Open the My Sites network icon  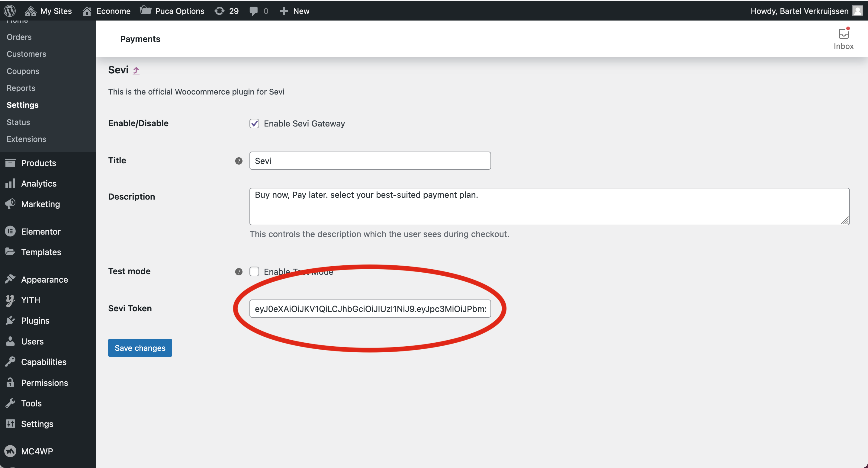tap(30, 11)
